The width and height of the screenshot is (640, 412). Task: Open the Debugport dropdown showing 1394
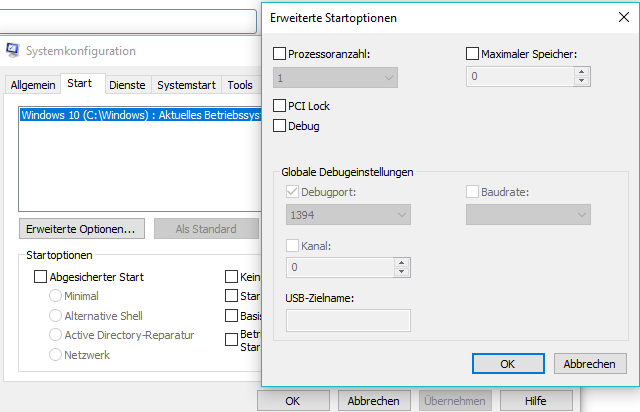pos(348,215)
